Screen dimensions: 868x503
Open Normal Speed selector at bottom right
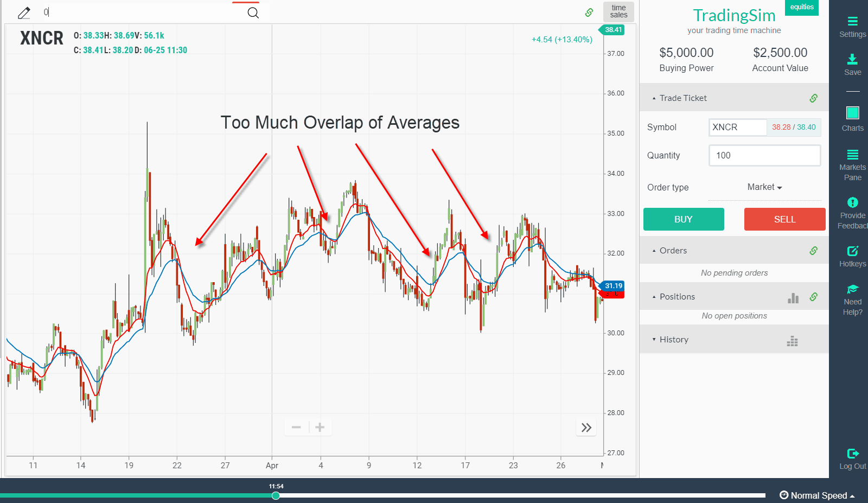(816, 495)
